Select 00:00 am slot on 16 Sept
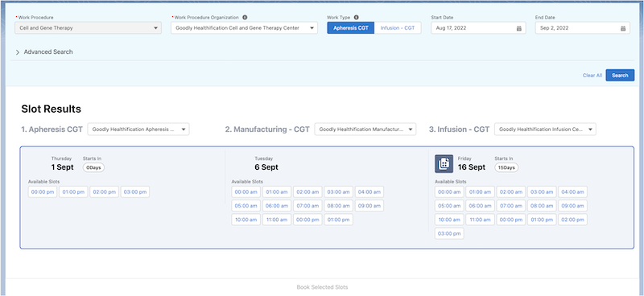 pos(449,191)
